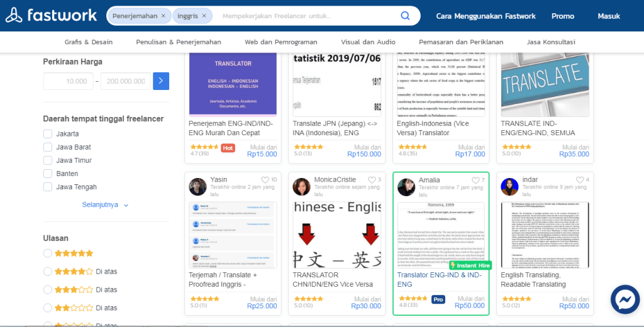Viewport: 644px width, 327px height.
Task: Open Cara Menggunakan Fastwork page
Action: (x=486, y=16)
